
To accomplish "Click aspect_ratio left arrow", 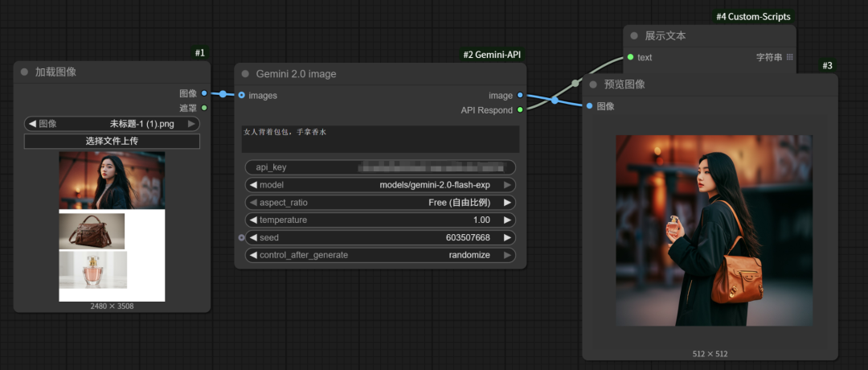I will 253,202.
